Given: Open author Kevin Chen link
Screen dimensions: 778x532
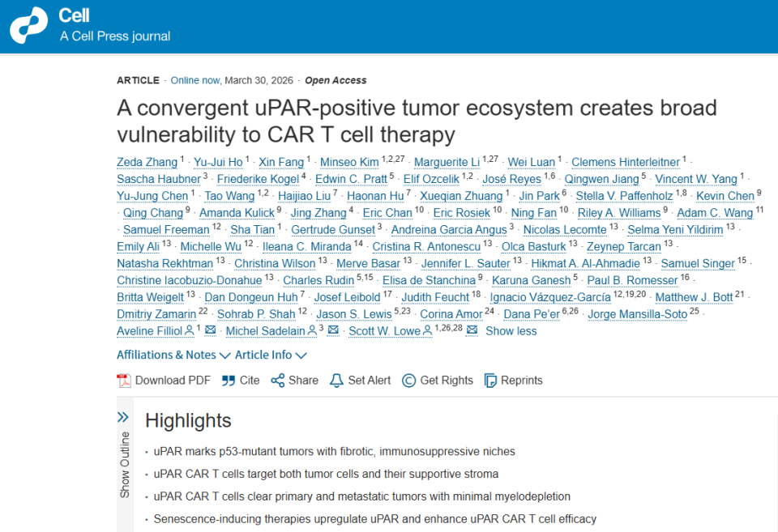Looking at the screenshot, I should point(725,196).
